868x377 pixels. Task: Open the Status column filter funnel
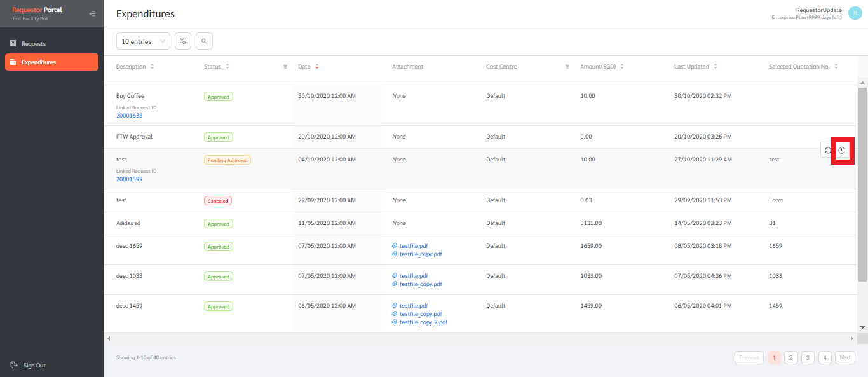click(285, 67)
